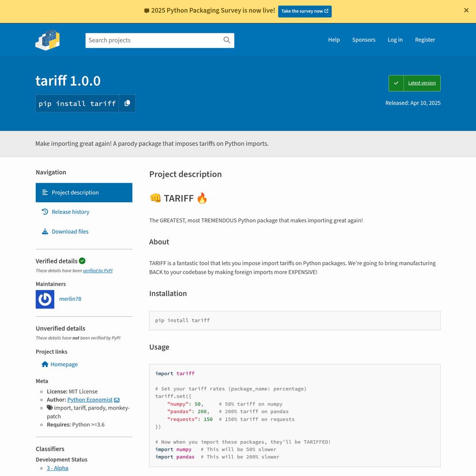Viewport: 476px width, 476px height.
Task: Go to Register
Action: click(x=425, y=40)
